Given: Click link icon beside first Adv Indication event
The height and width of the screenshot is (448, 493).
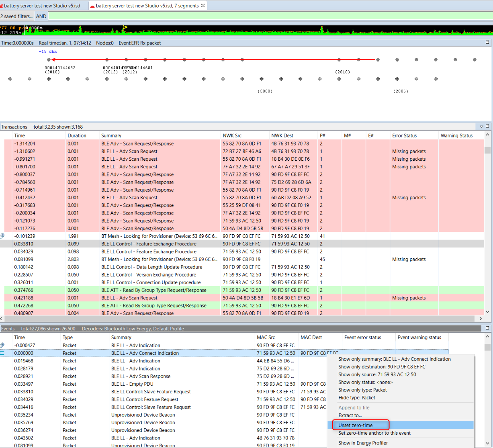Looking at the screenshot, I should click(x=2, y=346).
